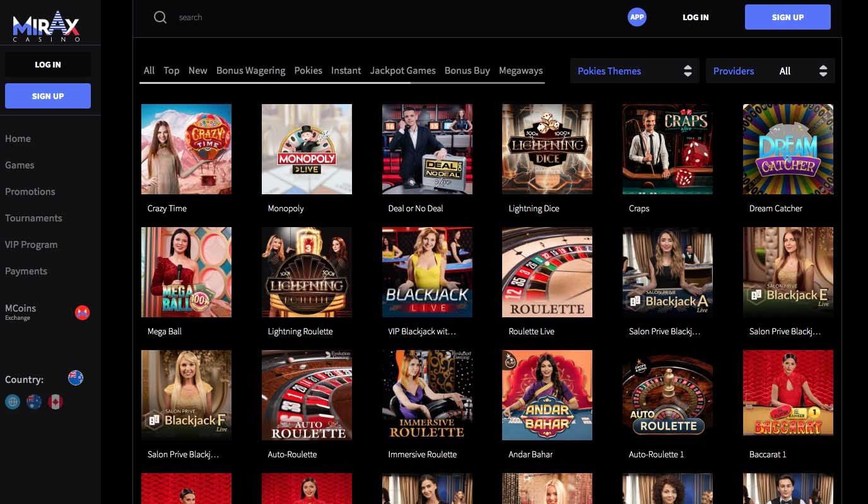Image resolution: width=868 pixels, height=504 pixels.
Task: Click LOG IN in the sidebar
Action: click(x=48, y=64)
